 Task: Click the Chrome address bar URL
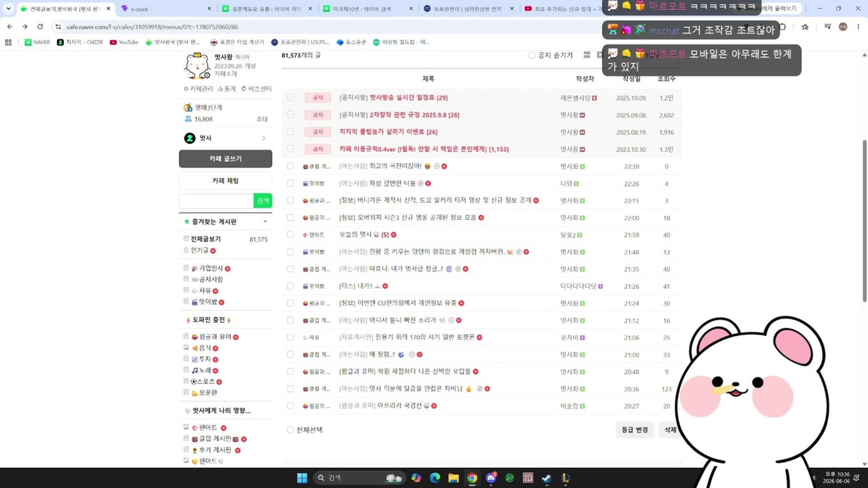152,27
